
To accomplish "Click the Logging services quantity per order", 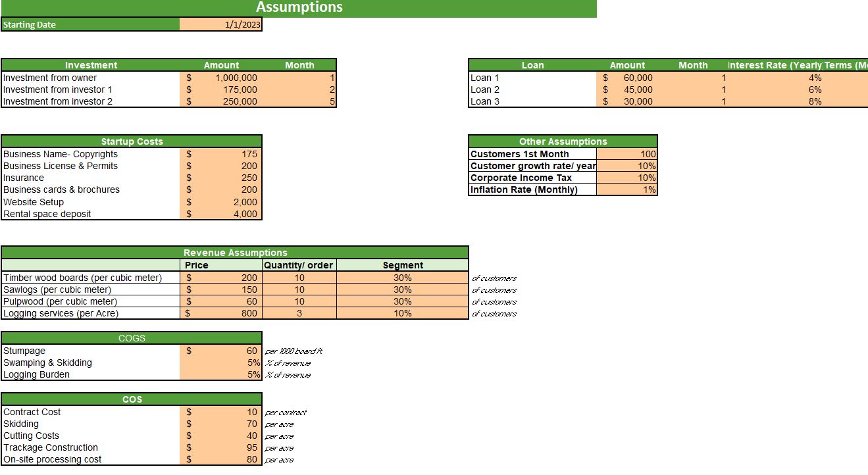I will 299,313.
